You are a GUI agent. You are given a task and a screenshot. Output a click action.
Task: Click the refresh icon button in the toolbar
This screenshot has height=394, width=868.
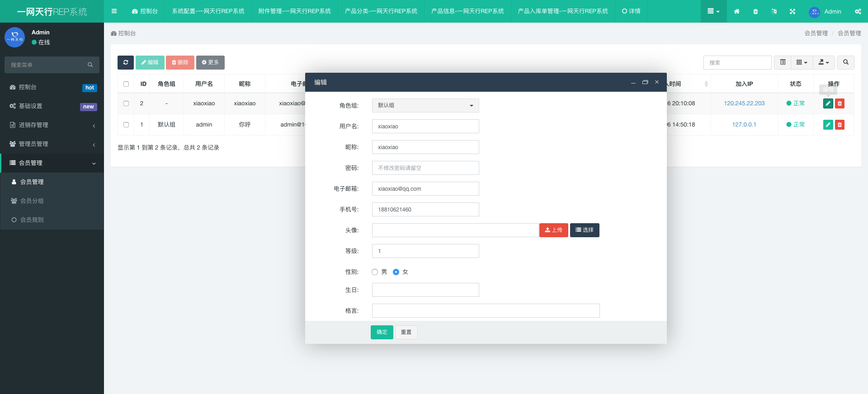pyautogui.click(x=126, y=62)
